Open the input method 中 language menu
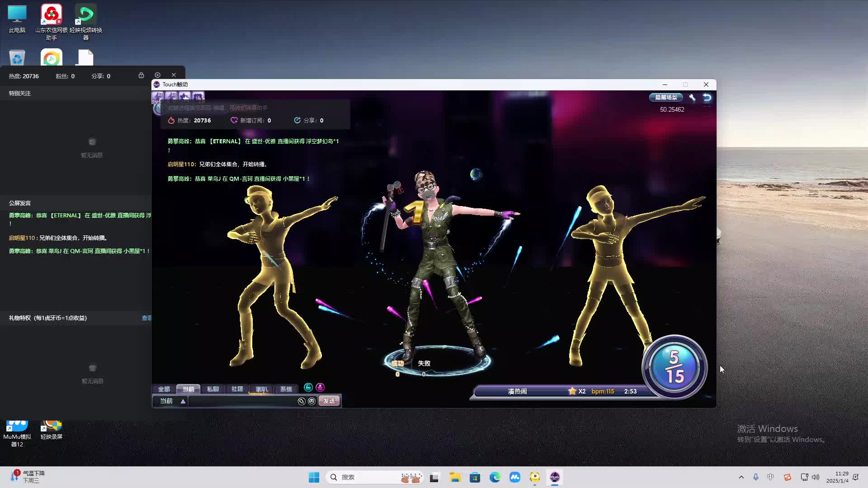 (770, 477)
